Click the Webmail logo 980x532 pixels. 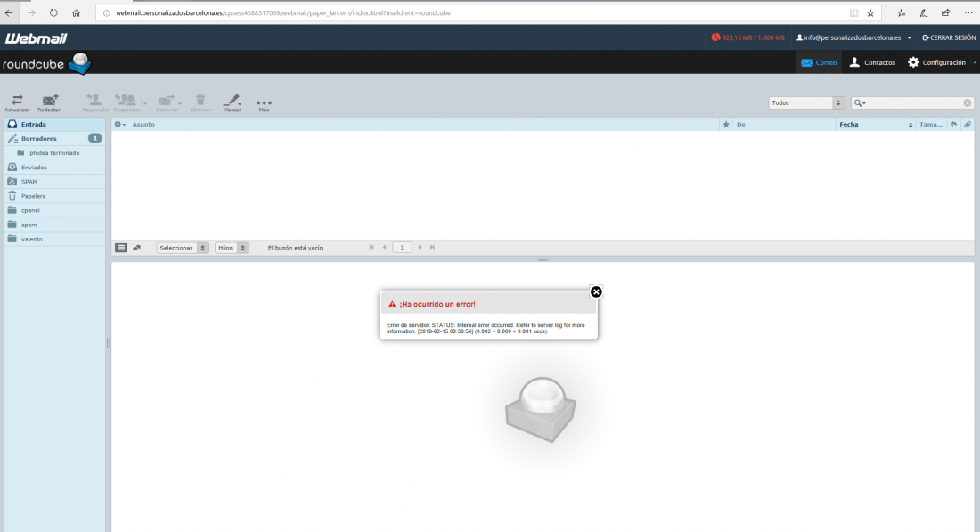pyautogui.click(x=36, y=38)
